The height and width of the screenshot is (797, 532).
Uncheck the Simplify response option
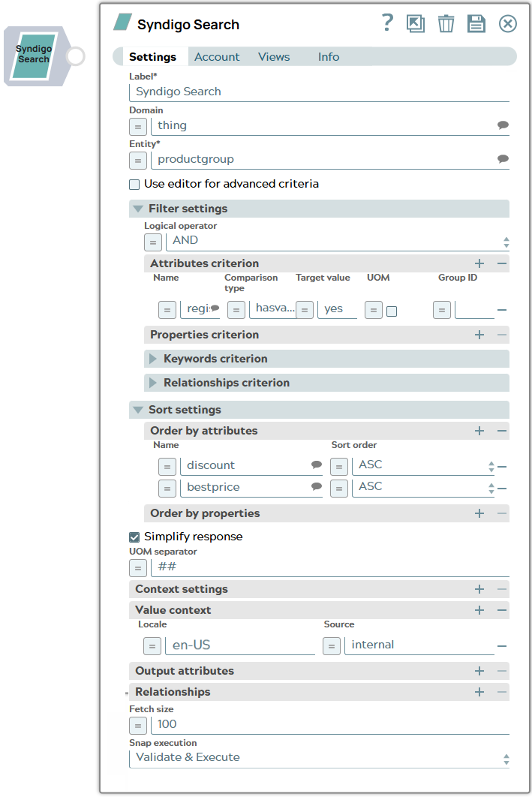(x=136, y=537)
